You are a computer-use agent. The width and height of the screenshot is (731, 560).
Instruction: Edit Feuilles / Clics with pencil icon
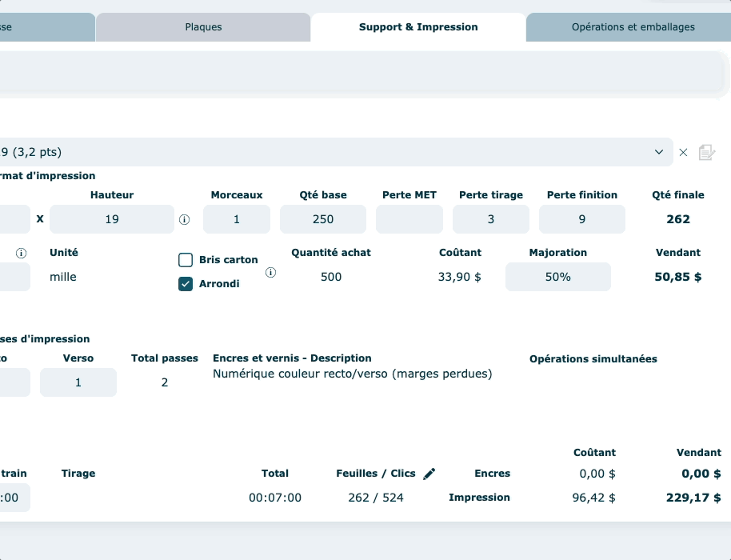click(429, 474)
